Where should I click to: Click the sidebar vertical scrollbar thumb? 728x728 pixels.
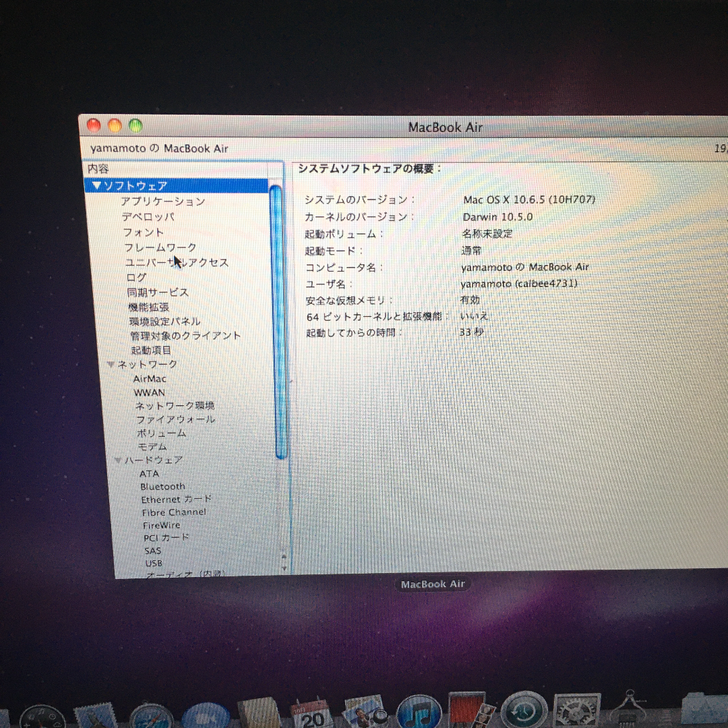(277, 324)
